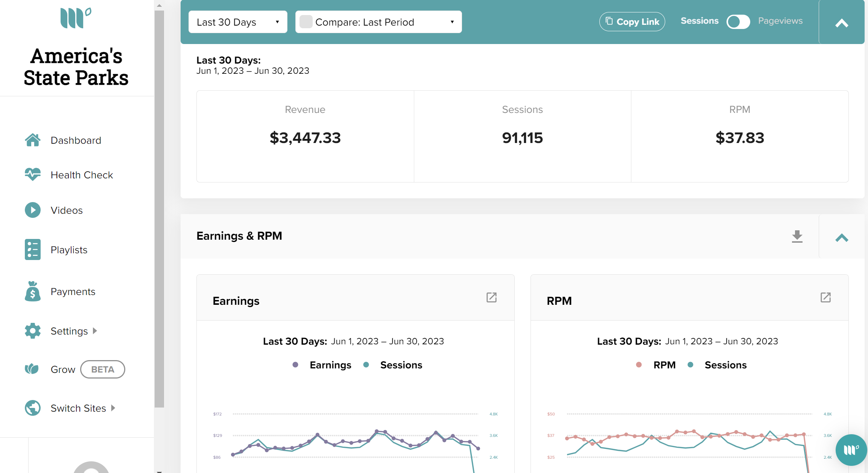
Task: Click the Sessions 91,115 card
Action: click(x=522, y=136)
